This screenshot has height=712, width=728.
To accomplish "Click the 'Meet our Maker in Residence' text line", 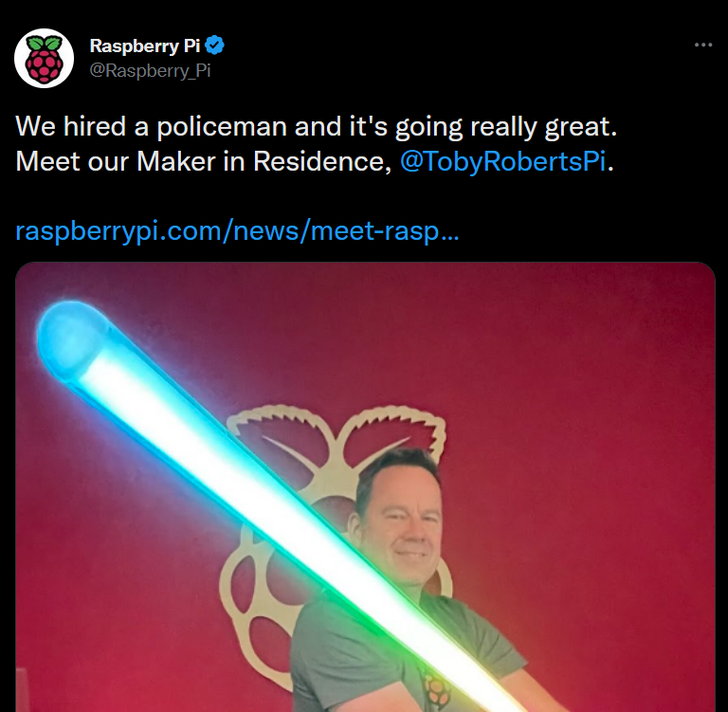I will click(x=204, y=161).
